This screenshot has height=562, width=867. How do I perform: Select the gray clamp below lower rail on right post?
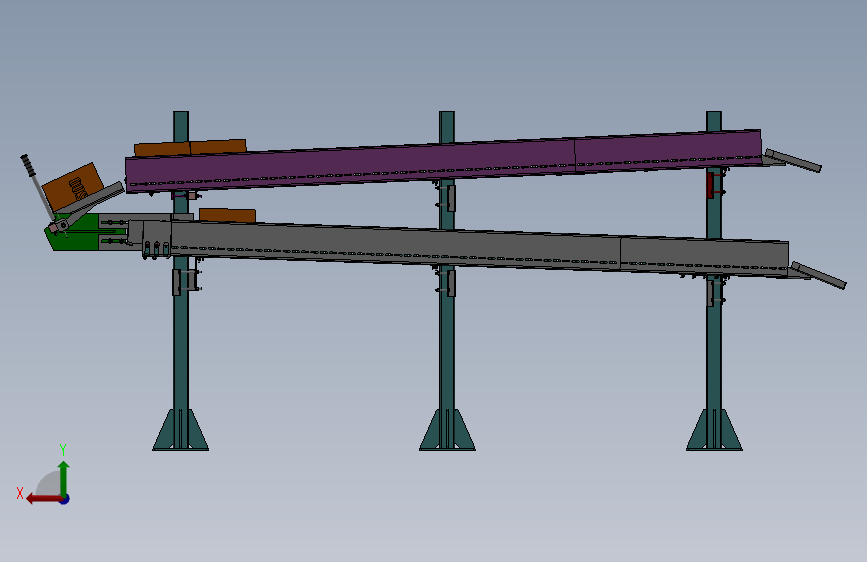tap(711, 293)
